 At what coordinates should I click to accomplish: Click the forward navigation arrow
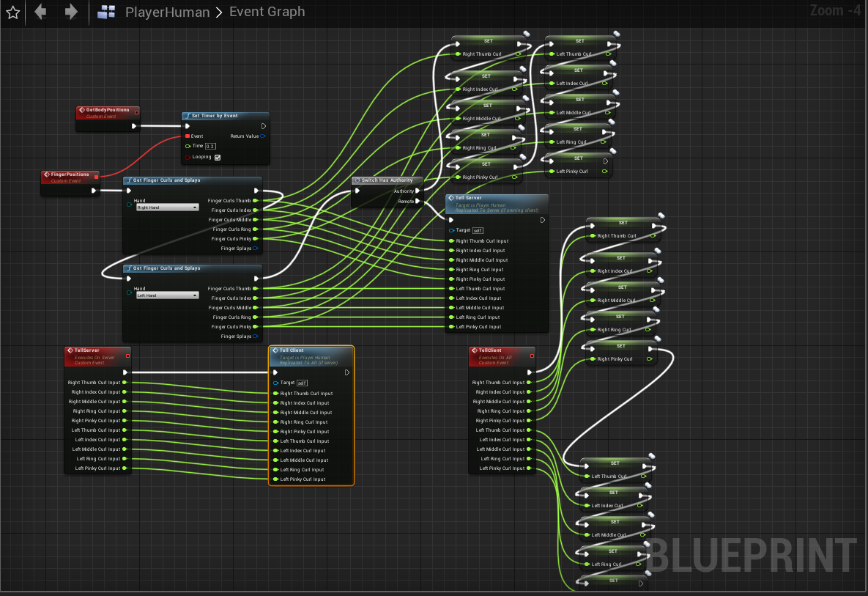70,11
